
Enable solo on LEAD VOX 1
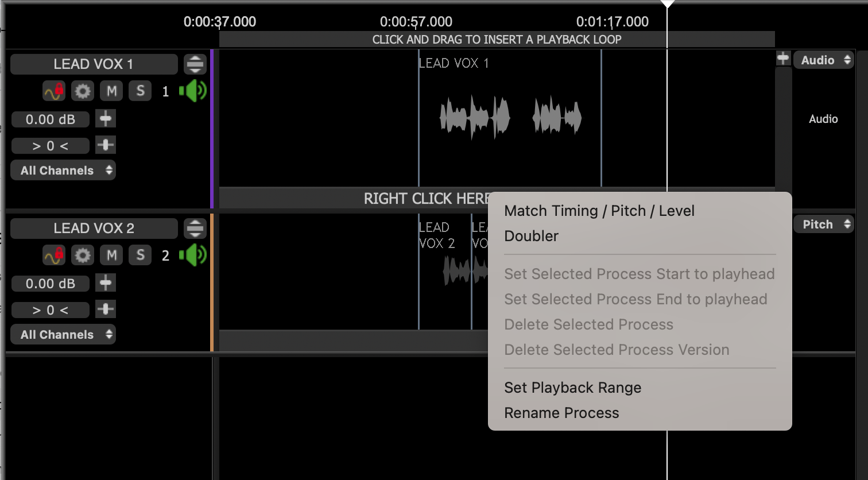click(x=139, y=91)
